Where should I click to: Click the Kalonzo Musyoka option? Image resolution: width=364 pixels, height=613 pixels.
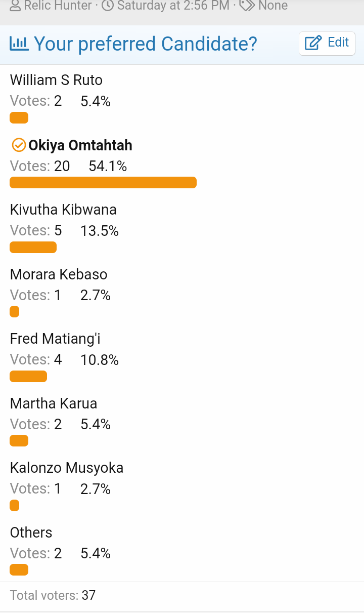67,468
